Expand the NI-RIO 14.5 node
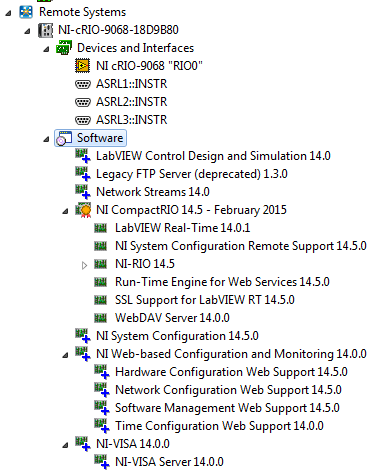Screen dimensions: 383x471 pos(84,265)
